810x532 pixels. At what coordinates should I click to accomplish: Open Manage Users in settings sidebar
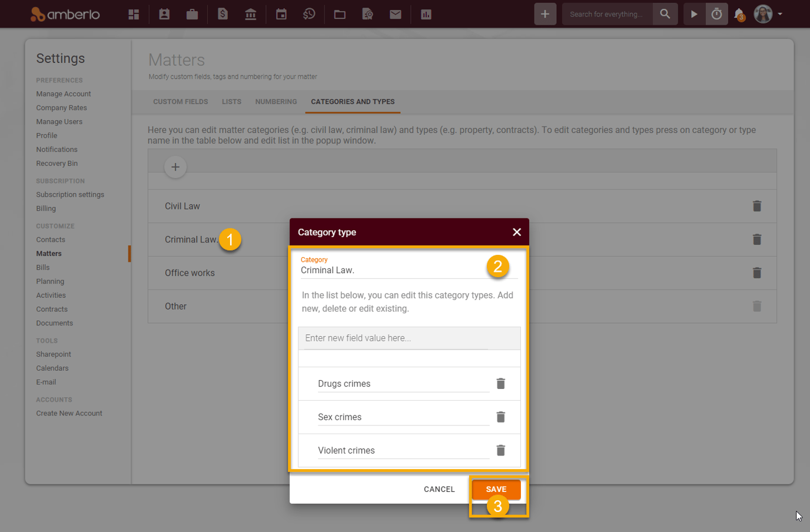point(59,122)
